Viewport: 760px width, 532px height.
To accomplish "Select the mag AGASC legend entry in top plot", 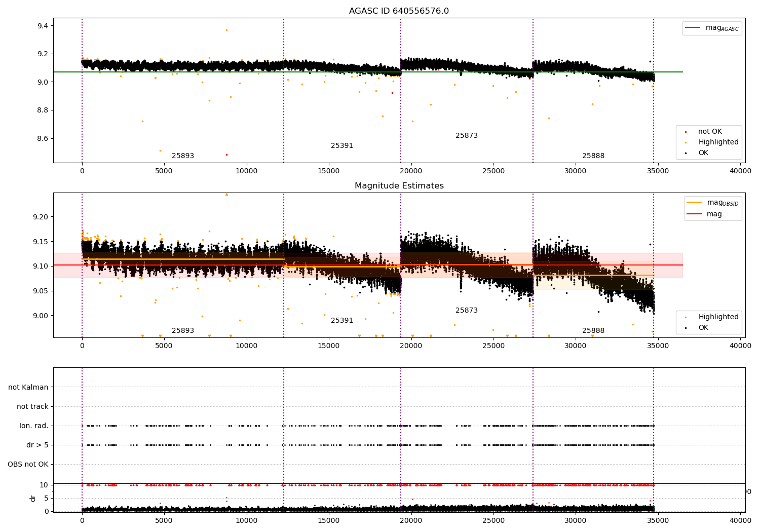I will [x=712, y=28].
